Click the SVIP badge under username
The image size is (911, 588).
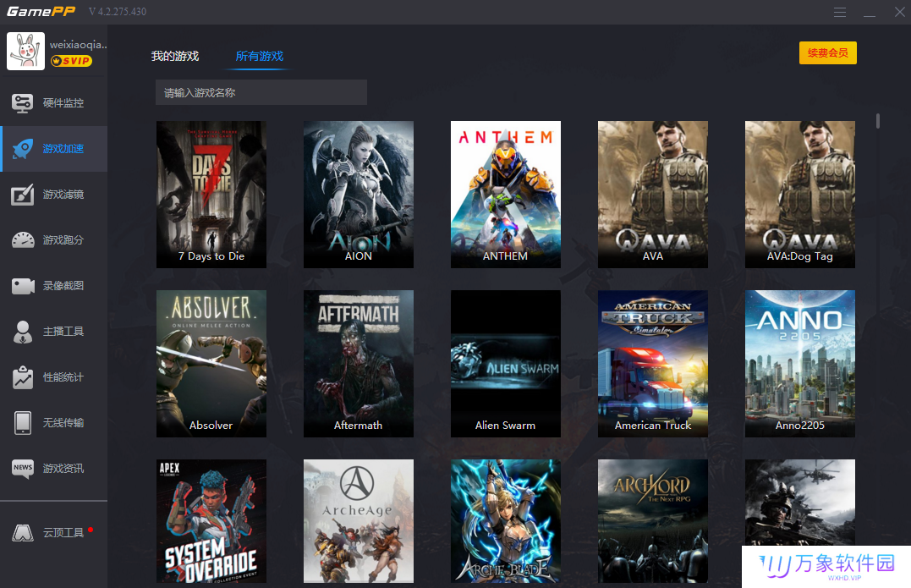point(71,61)
